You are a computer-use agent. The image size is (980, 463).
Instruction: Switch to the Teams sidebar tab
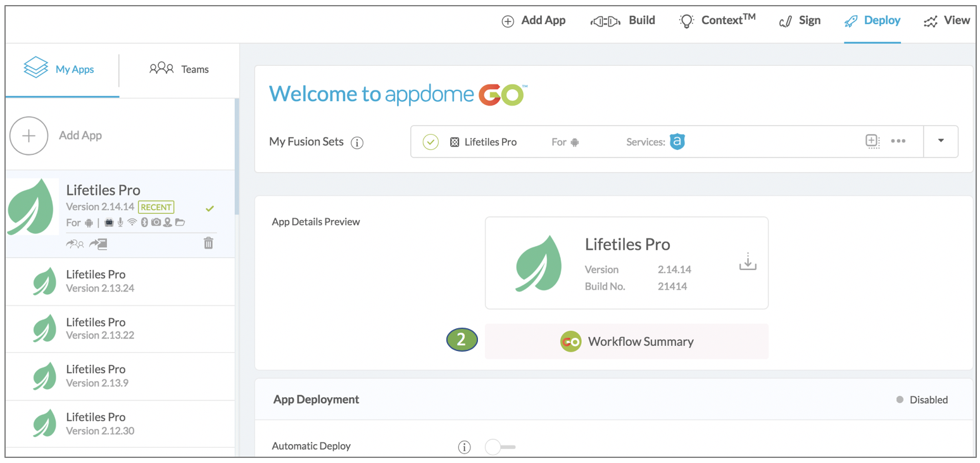pyautogui.click(x=179, y=70)
